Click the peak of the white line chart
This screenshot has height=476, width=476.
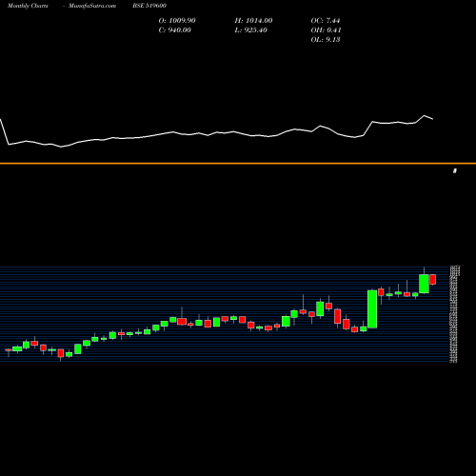click(425, 115)
